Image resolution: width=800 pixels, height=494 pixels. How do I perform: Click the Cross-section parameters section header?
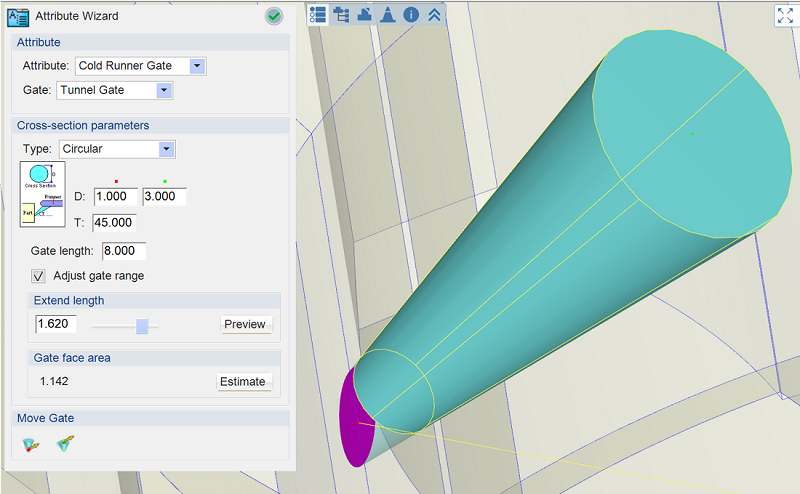(151, 126)
